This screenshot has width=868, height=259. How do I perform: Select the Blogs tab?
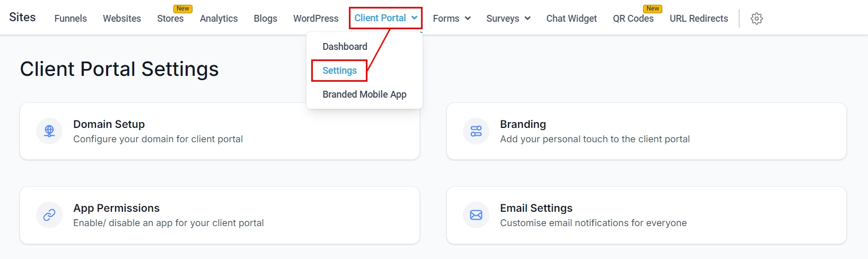(265, 19)
